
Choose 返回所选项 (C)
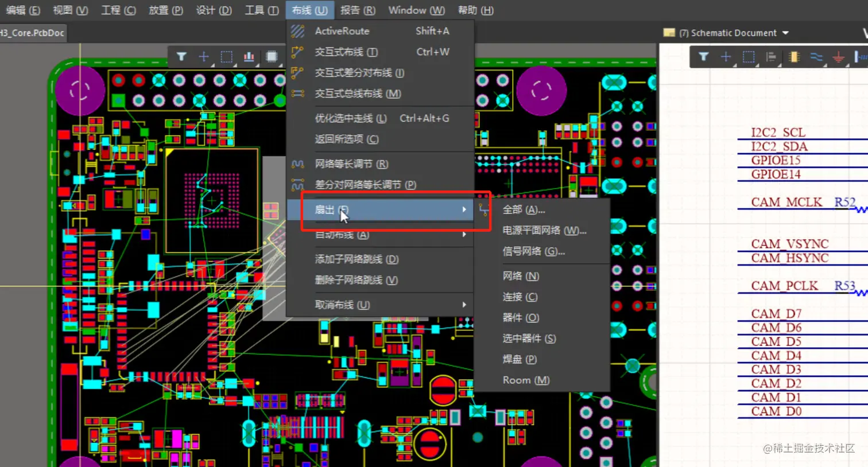(x=379, y=139)
